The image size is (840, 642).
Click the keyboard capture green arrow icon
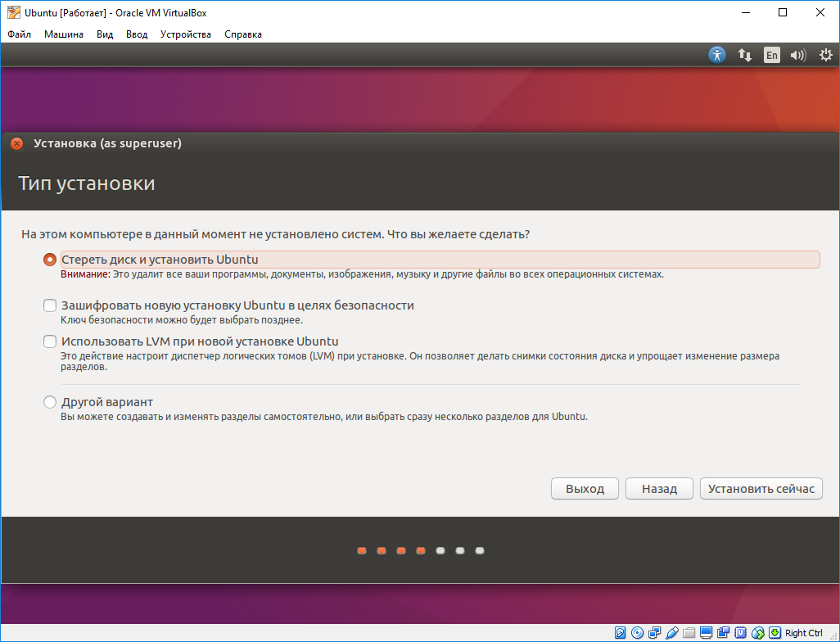775,633
